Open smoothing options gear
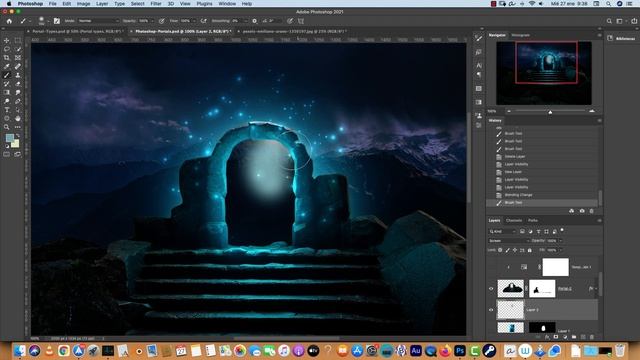640x360 pixels. (x=254, y=21)
